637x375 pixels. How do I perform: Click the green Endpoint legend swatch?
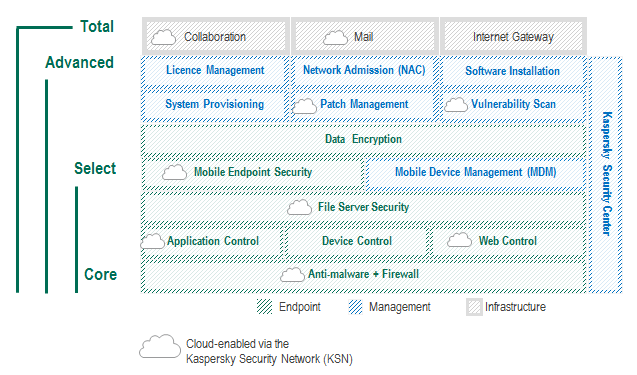(x=264, y=307)
